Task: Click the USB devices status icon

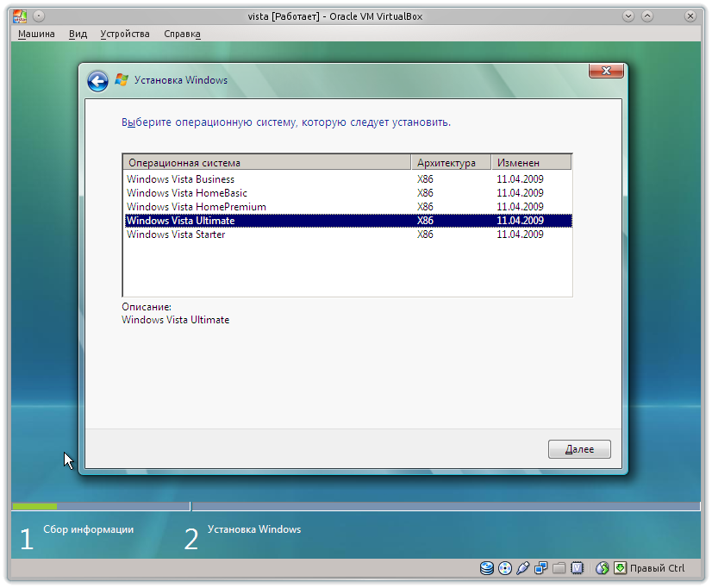Action: click(523, 568)
